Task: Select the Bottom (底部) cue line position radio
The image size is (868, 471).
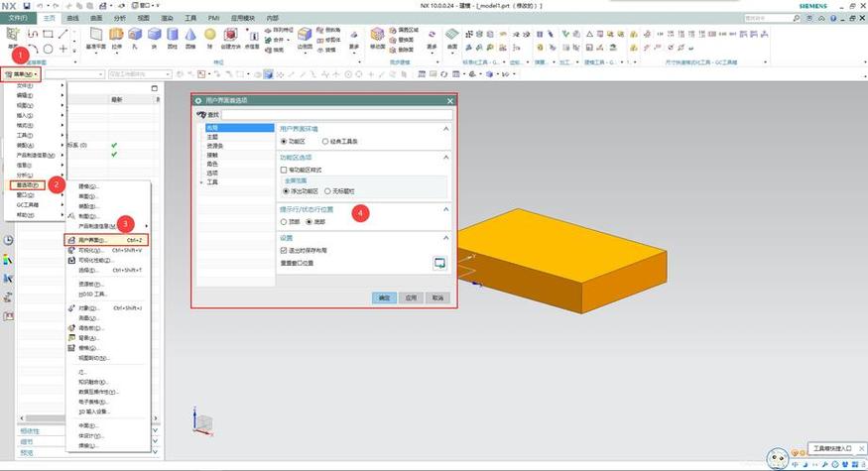Action: (309, 222)
